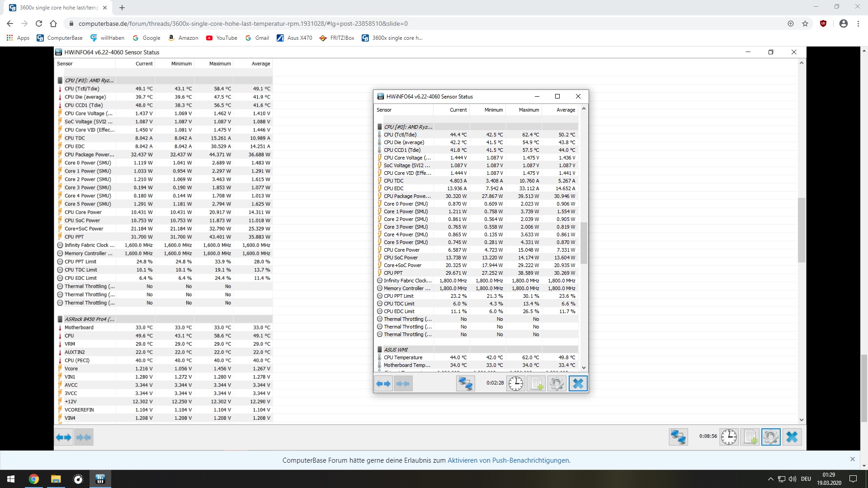The width and height of the screenshot is (868, 488).
Task: Click the greyed collapse arrows in small HWiNFO window
Action: click(403, 384)
